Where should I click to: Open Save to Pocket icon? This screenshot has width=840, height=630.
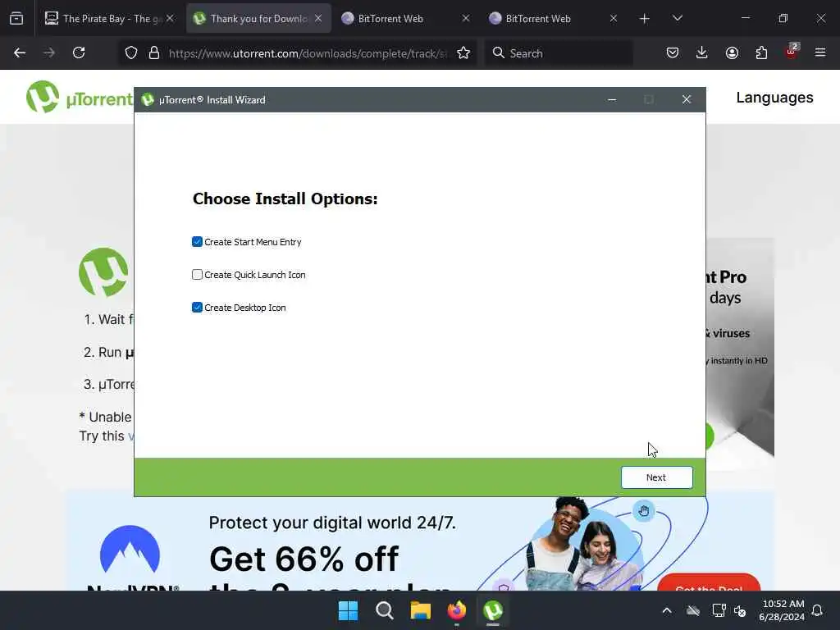(x=673, y=52)
